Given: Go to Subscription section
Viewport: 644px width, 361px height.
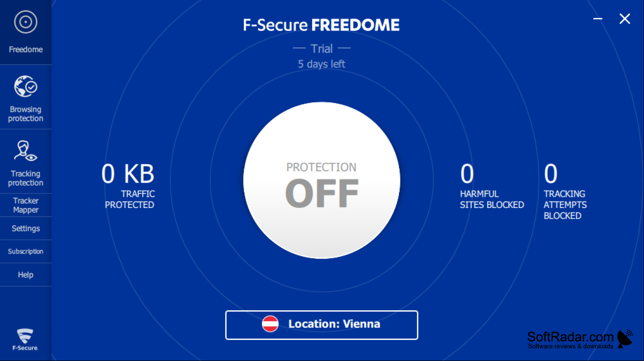Looking at the screenshot, I should click(x=25, y=252).
